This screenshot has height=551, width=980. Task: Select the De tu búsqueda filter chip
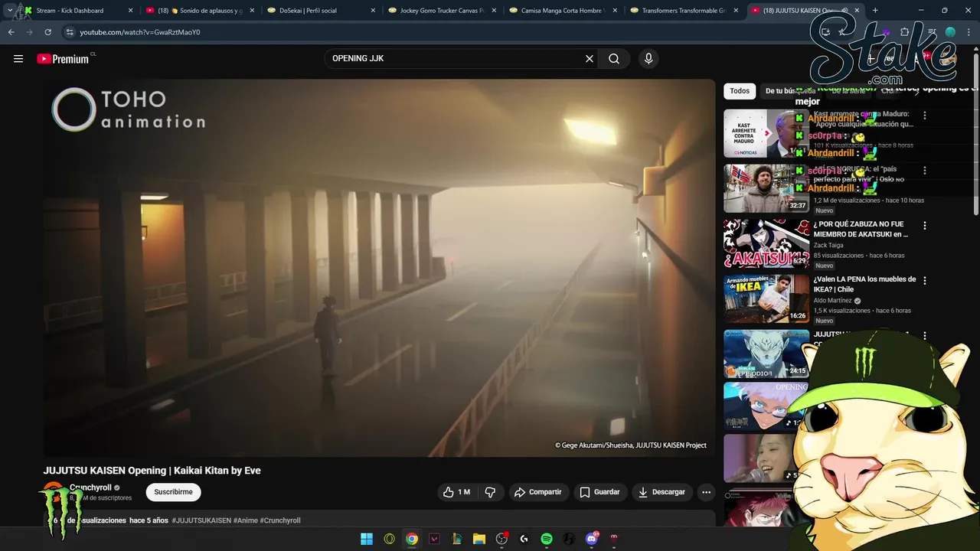tap(790, 91)
